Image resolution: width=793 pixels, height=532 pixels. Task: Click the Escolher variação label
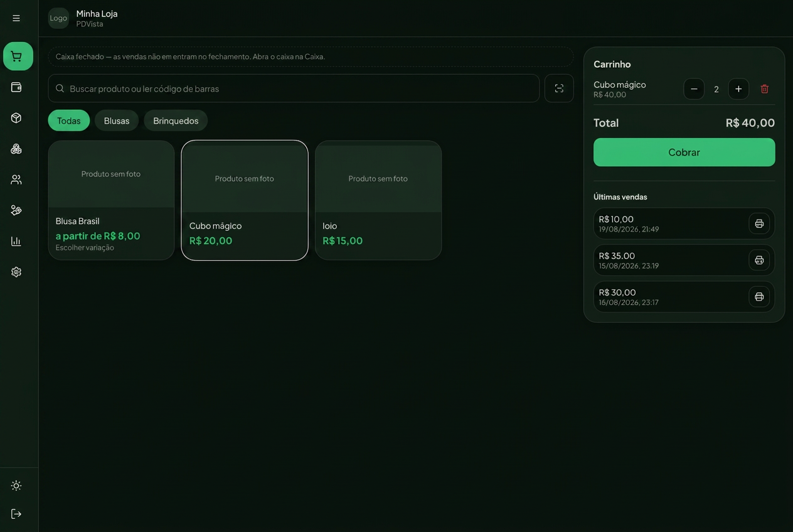(85, 248)
